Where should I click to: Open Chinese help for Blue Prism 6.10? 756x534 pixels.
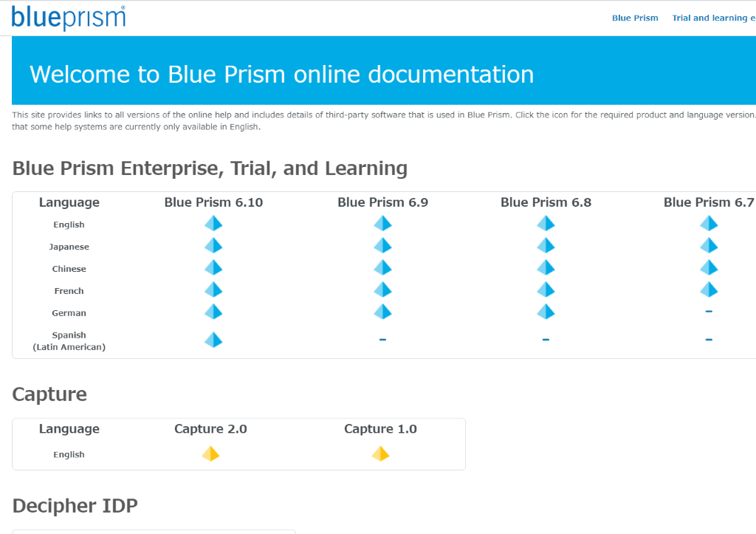(x=213, y=268)
